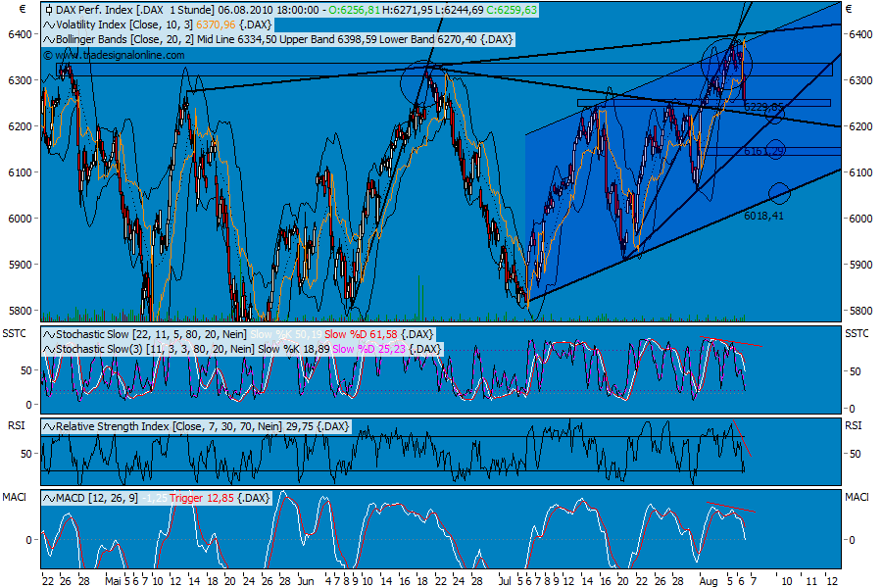Screen dimensions: 882x588
Task: Click the orange Volatility Index value 6370,96
Action: click(216, 24)
